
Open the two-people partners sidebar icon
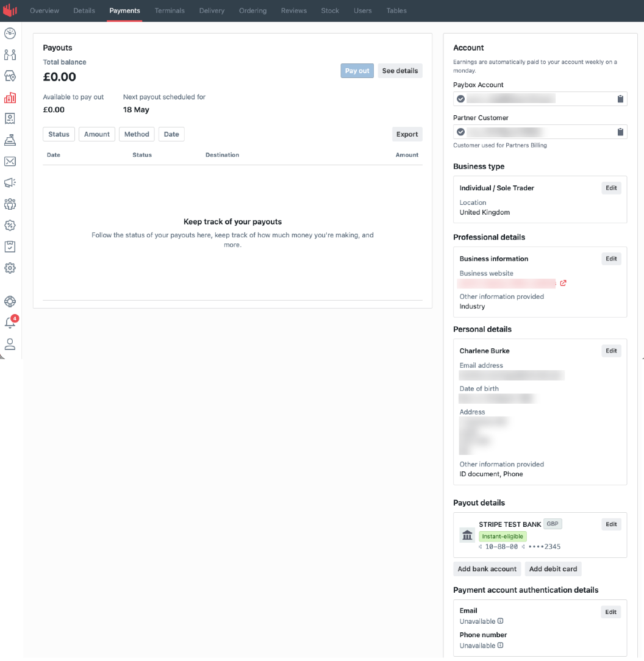(10, 55)
